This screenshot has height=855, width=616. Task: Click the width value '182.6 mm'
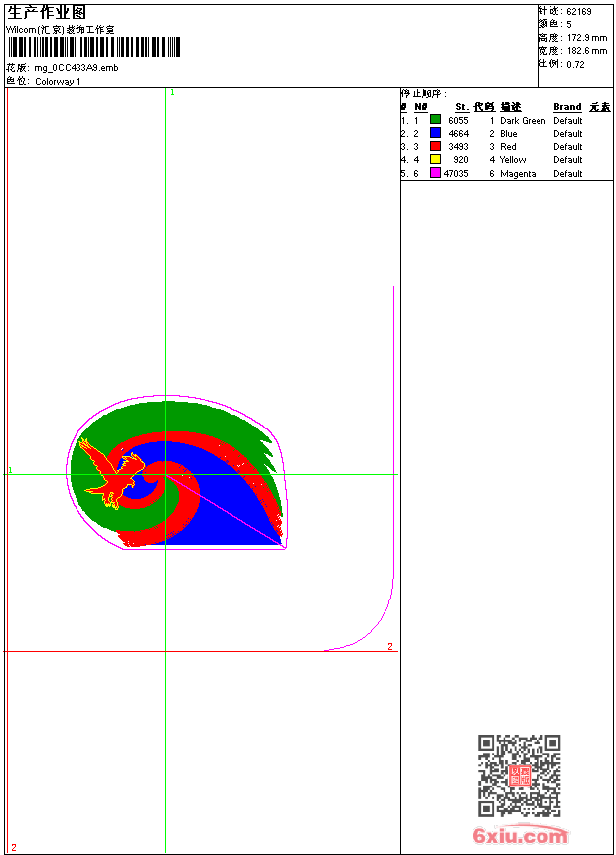[x=587, y=51]
